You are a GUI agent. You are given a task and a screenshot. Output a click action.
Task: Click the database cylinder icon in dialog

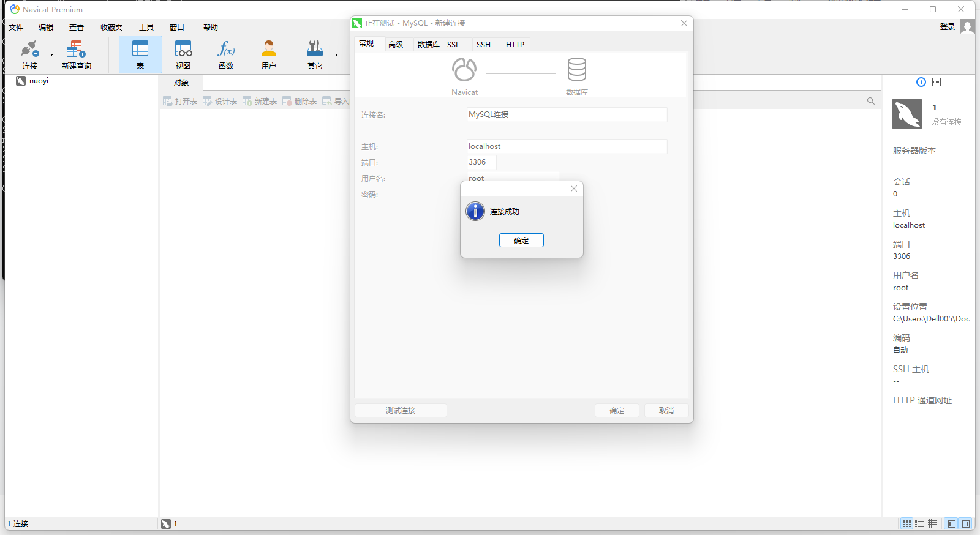[x=577, y=70]
